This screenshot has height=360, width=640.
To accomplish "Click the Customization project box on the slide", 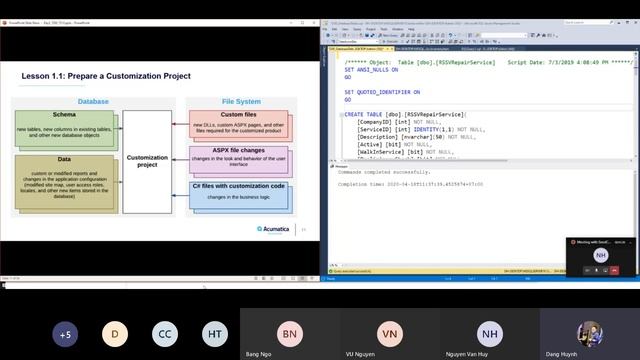I will (147, 162).
